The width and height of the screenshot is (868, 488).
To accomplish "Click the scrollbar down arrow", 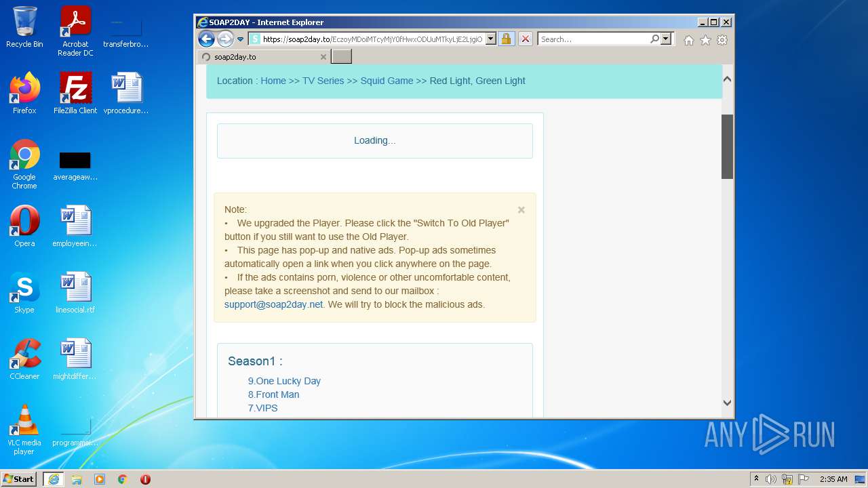I will 727,403.
